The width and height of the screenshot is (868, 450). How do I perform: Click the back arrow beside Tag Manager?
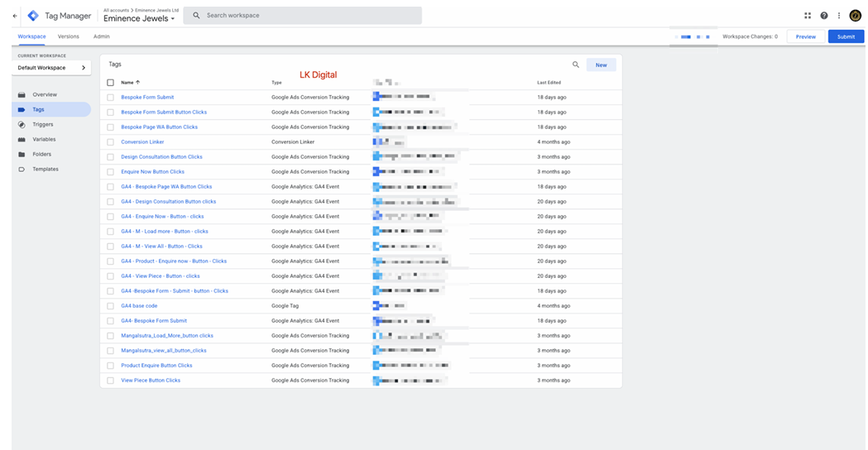15,16
